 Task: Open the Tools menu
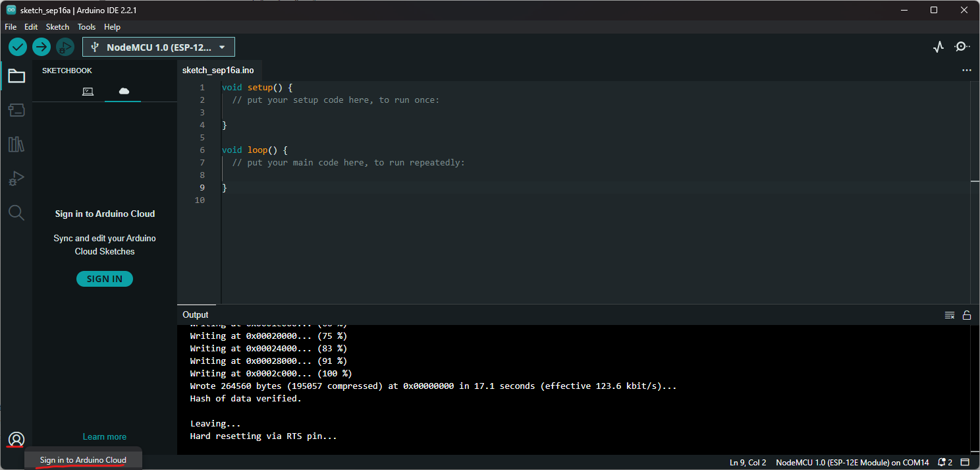coord(86,27)
